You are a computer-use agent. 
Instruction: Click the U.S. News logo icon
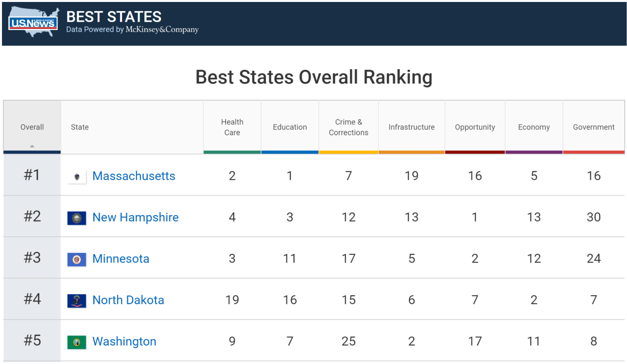[x=33, y=22]
